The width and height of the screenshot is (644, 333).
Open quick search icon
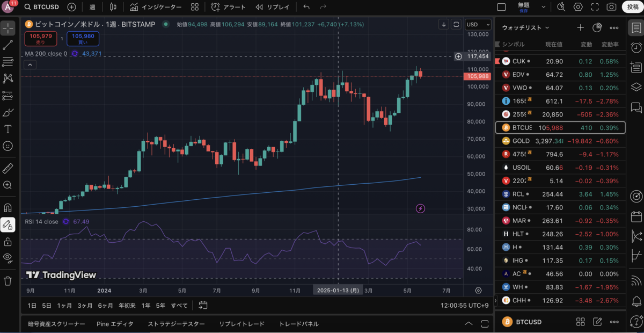click(x=561, y=7)
